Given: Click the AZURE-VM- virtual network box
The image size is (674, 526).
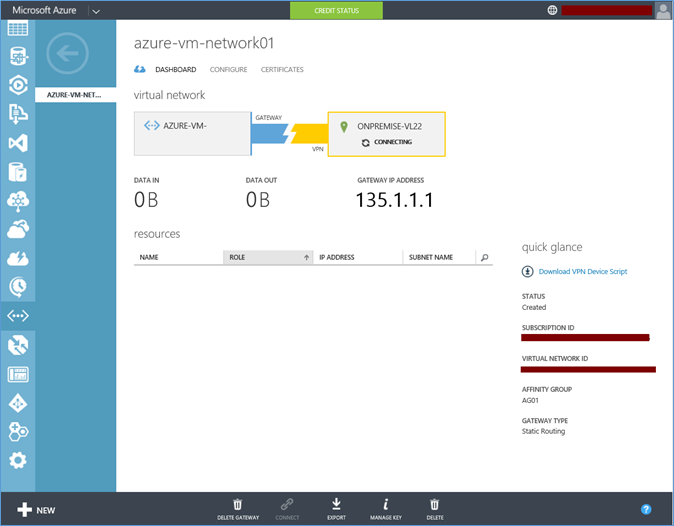Looking at the screenshot, I should 192,134.
